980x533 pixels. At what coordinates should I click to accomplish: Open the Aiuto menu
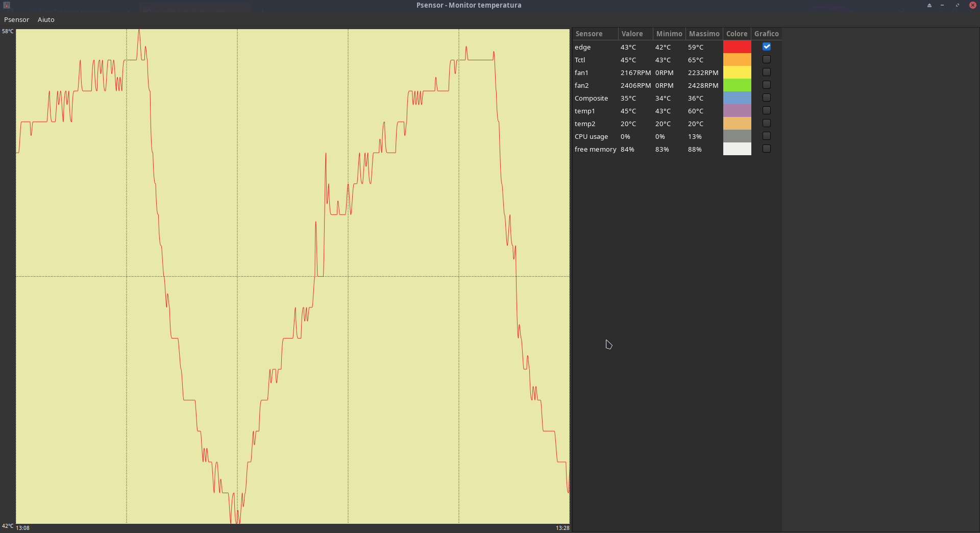(46, 19)
